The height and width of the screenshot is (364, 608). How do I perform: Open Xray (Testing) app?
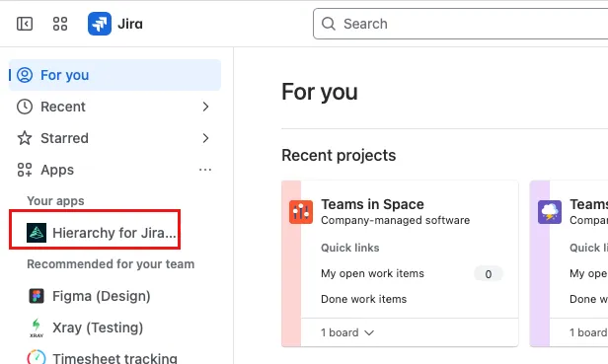pos(114,328)
